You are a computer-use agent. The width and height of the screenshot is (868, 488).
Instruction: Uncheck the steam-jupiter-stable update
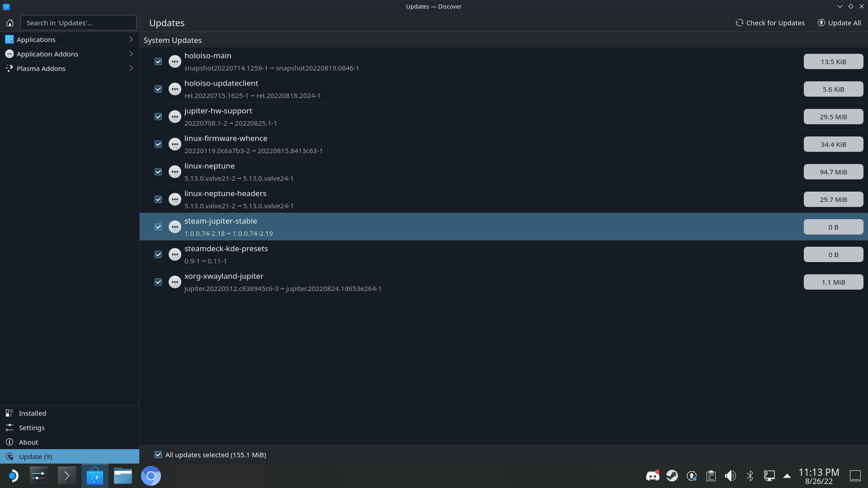click(x=158, y=227)
